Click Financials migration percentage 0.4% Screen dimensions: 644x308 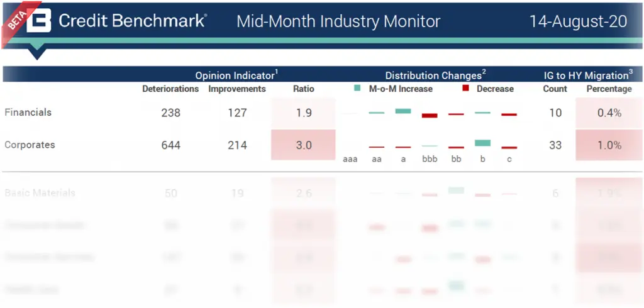(609, 113)
